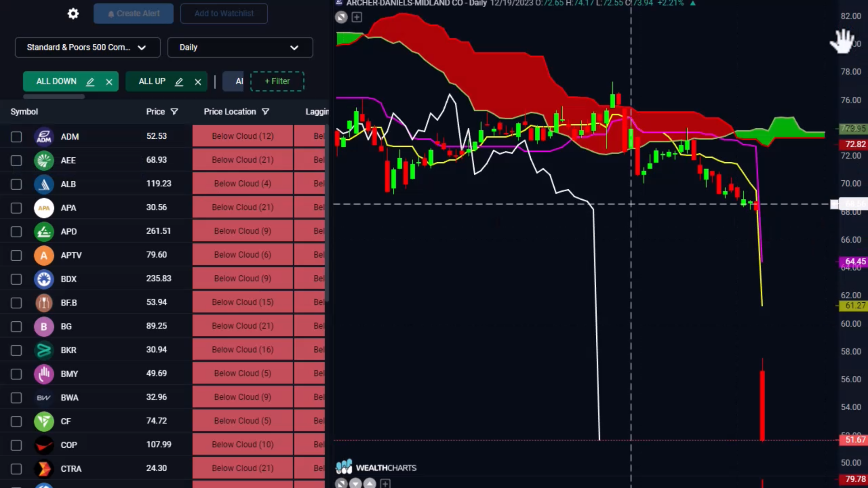
Task: Click the plus icon at chart top-left
Action: 357,17
